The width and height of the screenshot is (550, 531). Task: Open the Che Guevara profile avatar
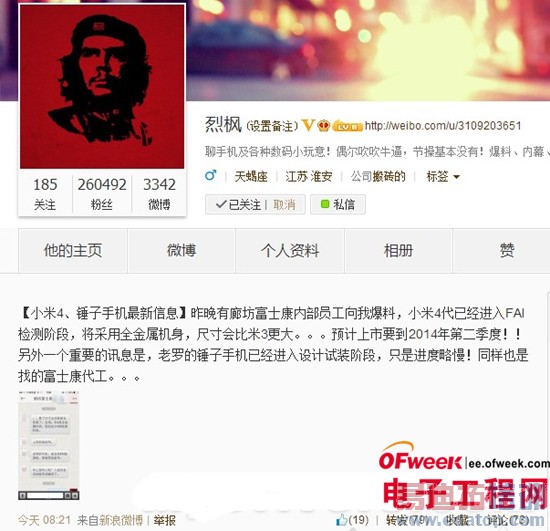[102, 86]
